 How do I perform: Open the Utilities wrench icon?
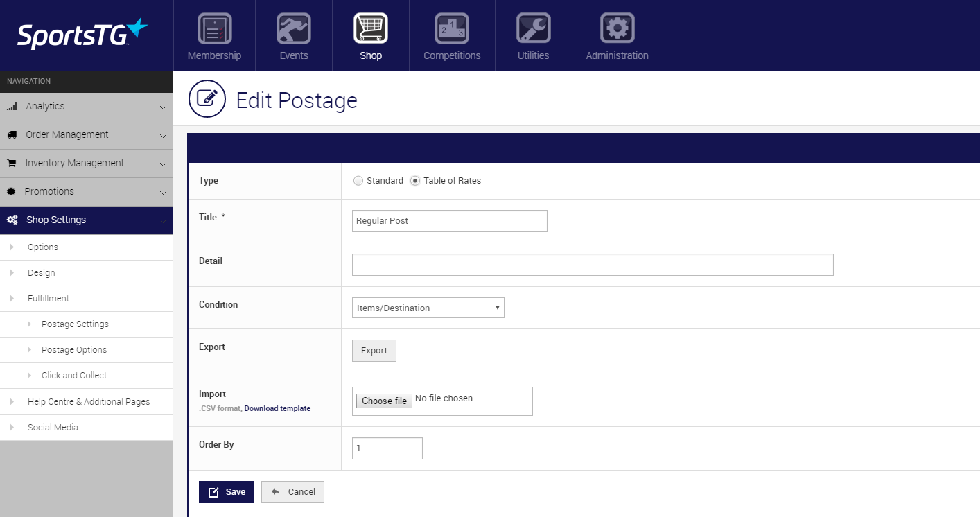[533, 28]
